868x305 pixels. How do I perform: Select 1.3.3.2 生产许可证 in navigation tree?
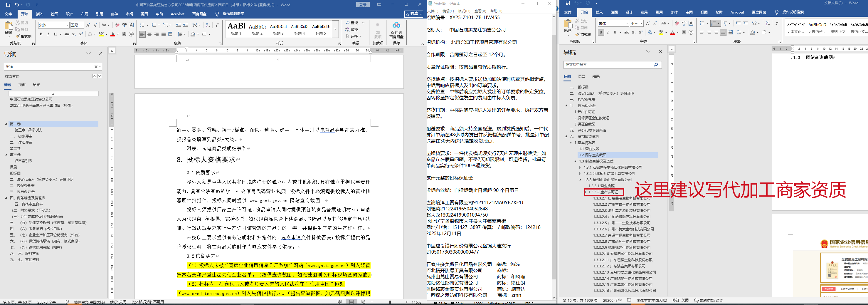603,192
